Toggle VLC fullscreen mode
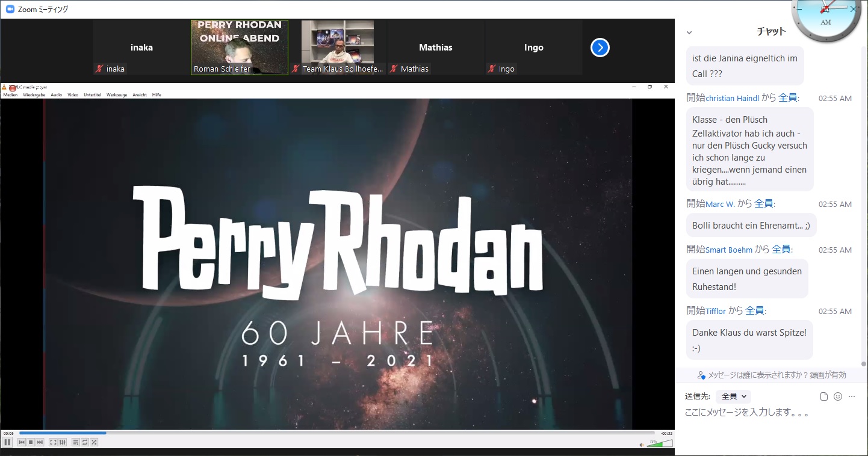Viewport: 868px width, 456px height. click(53, 442)
